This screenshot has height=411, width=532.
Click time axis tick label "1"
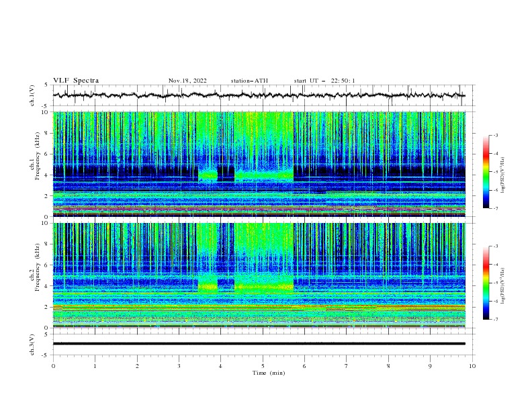pos(95,366)
